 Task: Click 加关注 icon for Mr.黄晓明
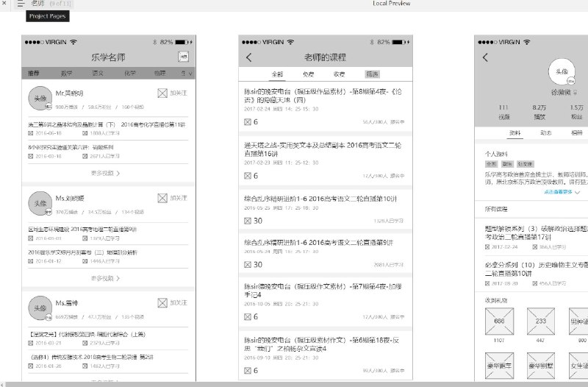tap(162, 93)
